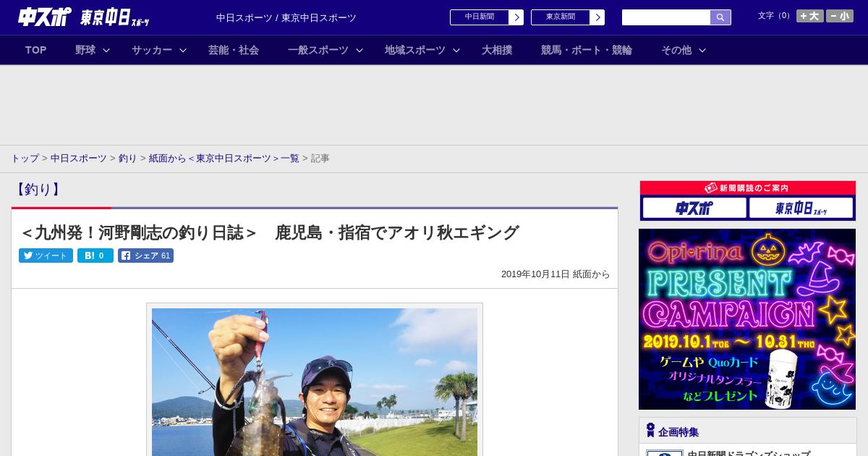Open the 一般スポーツ navigation menu

click(x=318, y=50)
